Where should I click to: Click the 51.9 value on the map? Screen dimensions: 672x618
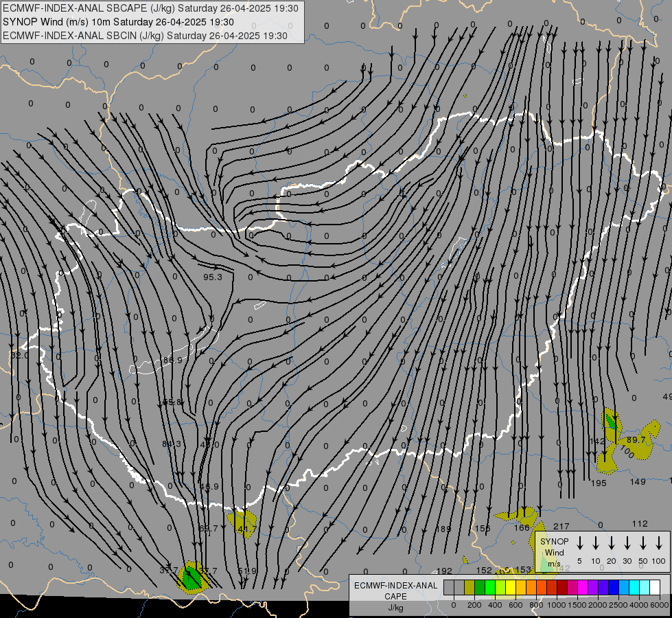[x=247, y=571]
